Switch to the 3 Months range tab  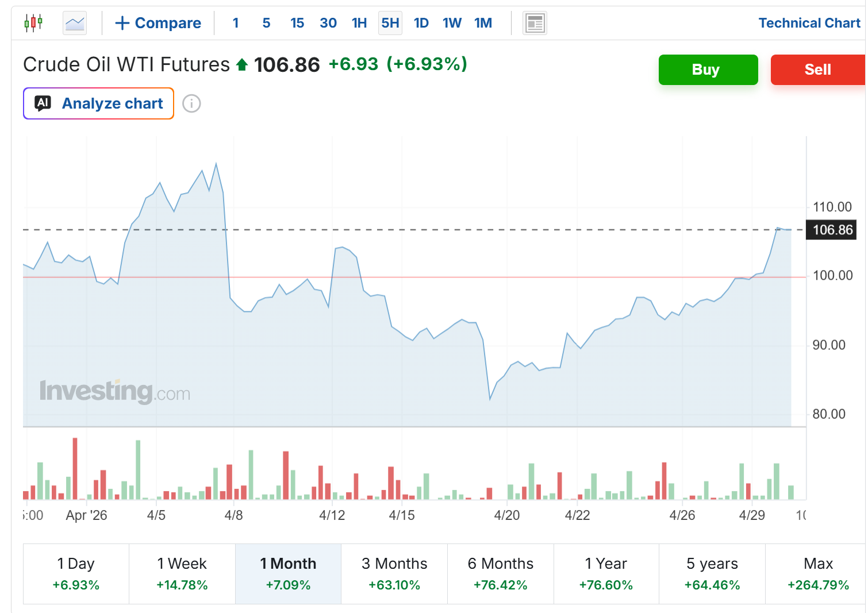[394, 574]
